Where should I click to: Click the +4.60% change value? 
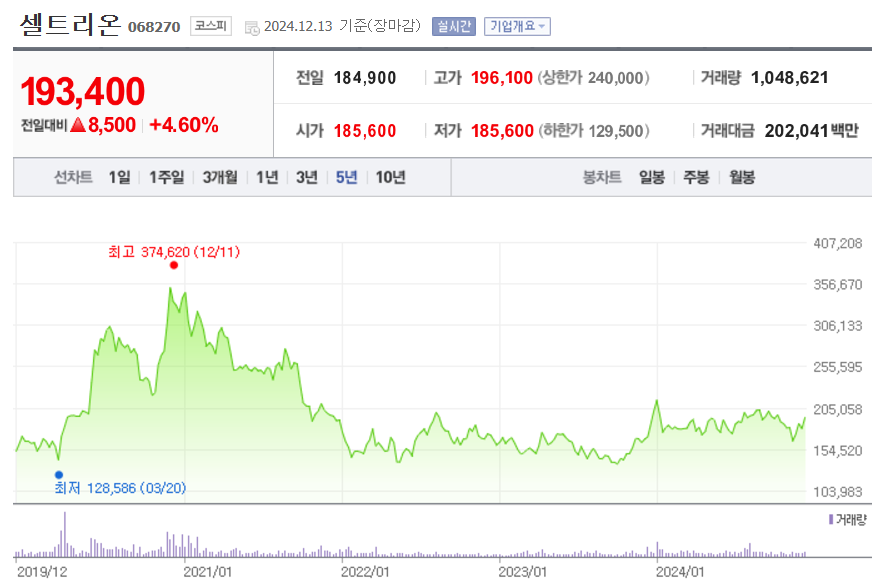184,125
